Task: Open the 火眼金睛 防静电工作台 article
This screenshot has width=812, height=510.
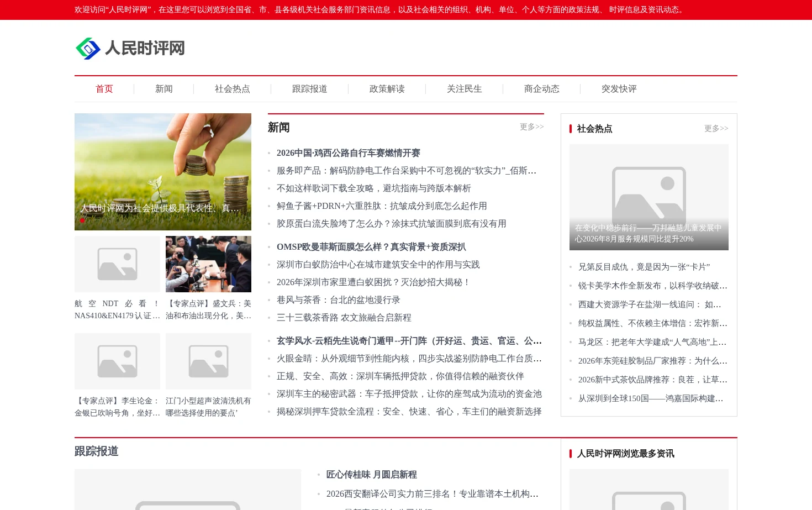Action: [409, 359]
